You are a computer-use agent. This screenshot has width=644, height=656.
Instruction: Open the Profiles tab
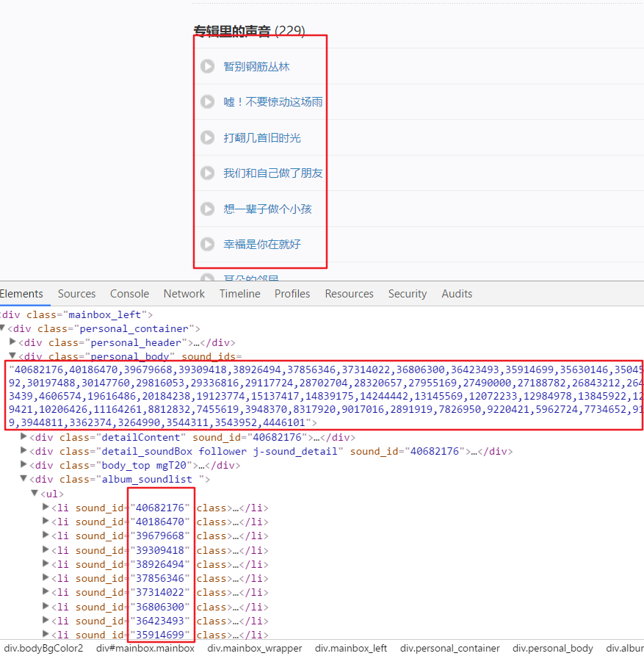coord(292,294)
